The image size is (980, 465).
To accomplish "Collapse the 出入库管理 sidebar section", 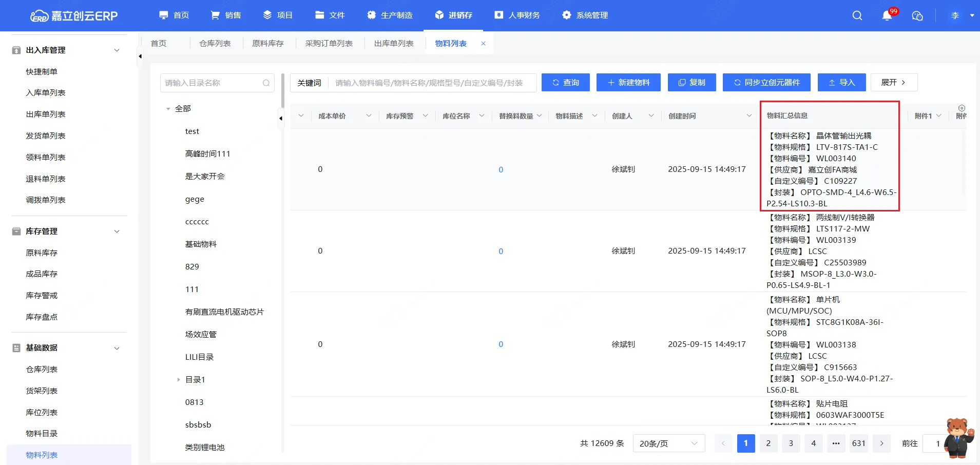I will coord(117,50).
